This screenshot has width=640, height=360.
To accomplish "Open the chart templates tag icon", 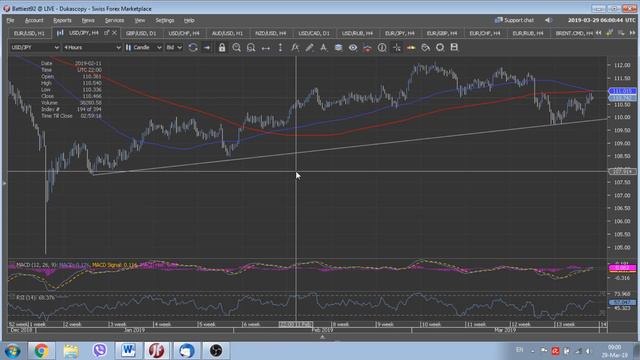I will pyautogui.click(x=425, y=48).
